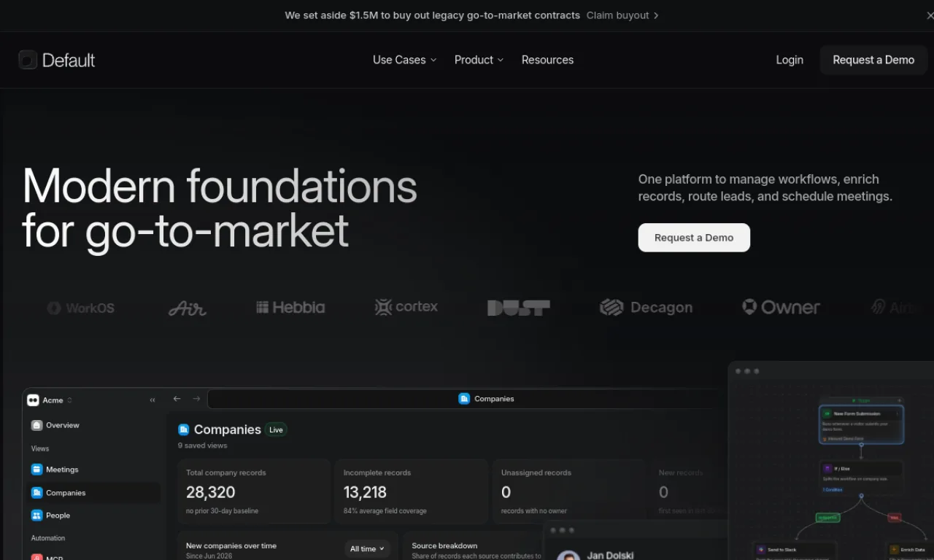This screenshot has height=560, width=934.
Task: Click the New companies over time title
Action: (231, 545)
